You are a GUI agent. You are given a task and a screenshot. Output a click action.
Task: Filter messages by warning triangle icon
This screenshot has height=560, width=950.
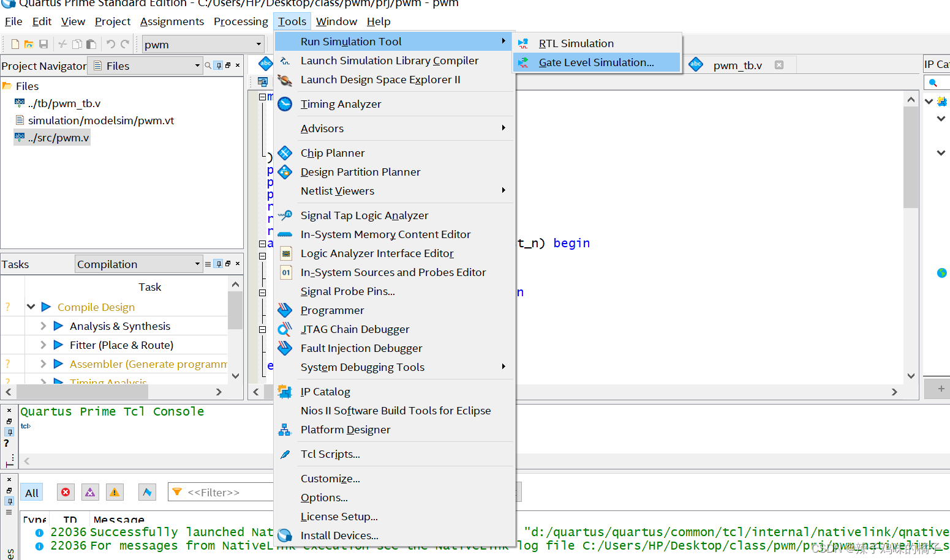115,492
